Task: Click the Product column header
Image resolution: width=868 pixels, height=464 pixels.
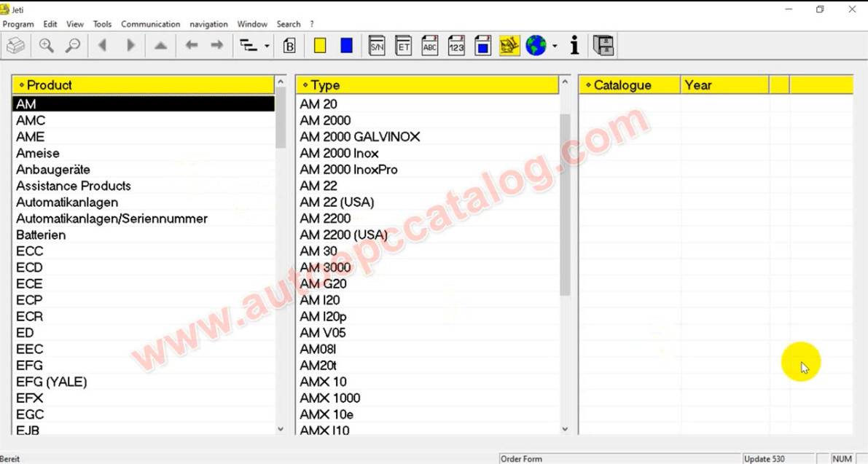Action: pos(143,85)
